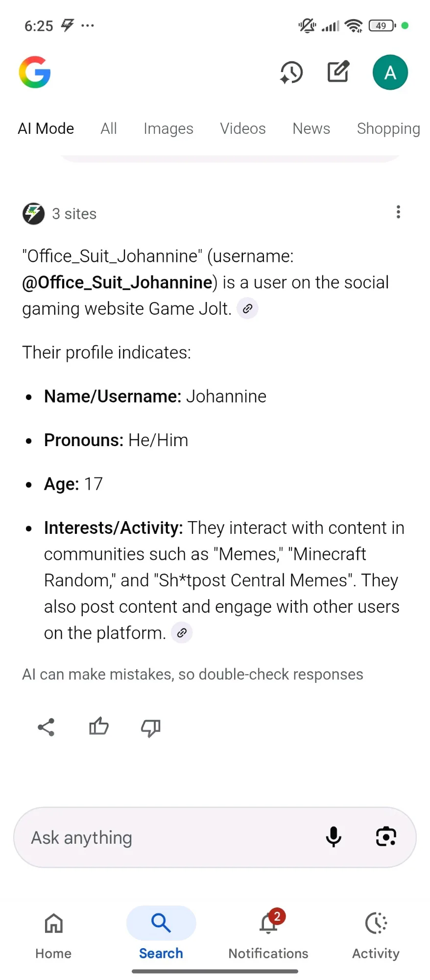This screenshot has height=980, width=430.
Task: Tap the Google logo
Action: pos(35,72)
